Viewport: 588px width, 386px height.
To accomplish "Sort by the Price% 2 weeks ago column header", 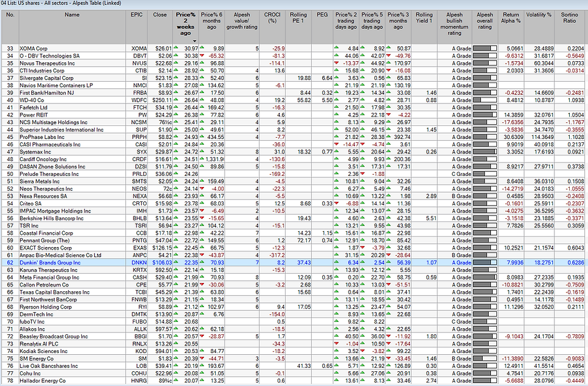I will 186,27.
